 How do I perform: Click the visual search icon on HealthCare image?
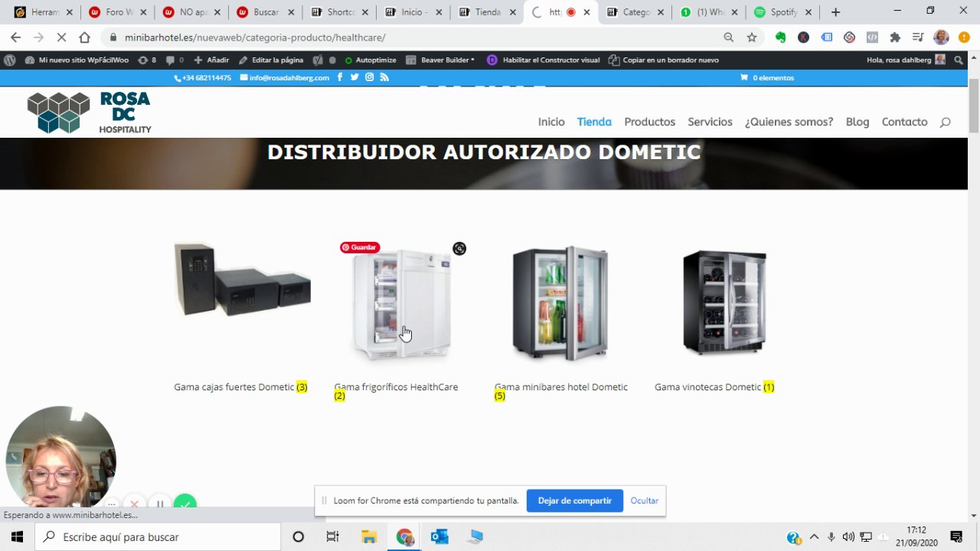[459, 249]
